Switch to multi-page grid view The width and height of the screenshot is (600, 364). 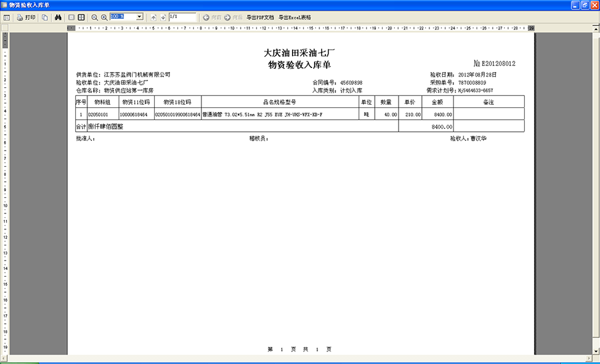81,17
